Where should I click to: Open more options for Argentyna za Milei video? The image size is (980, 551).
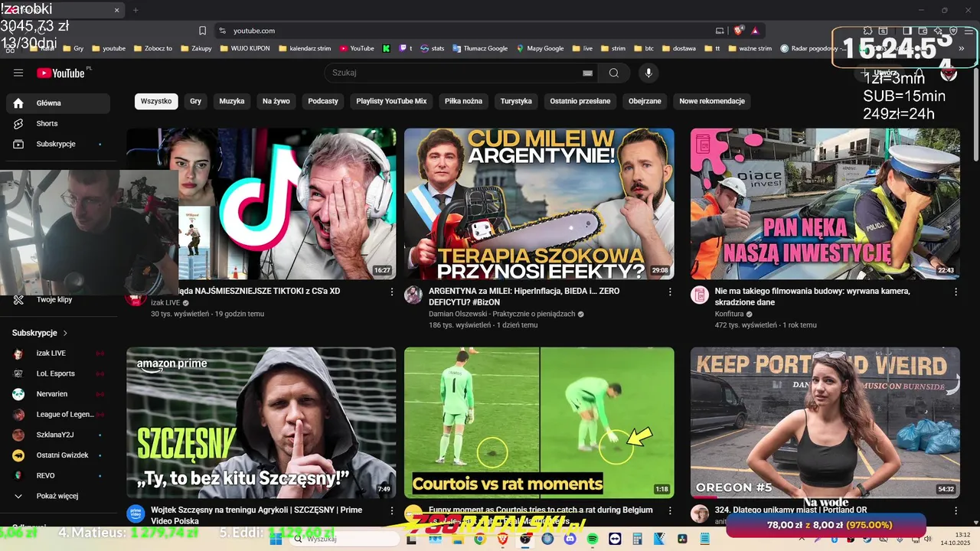670,292
